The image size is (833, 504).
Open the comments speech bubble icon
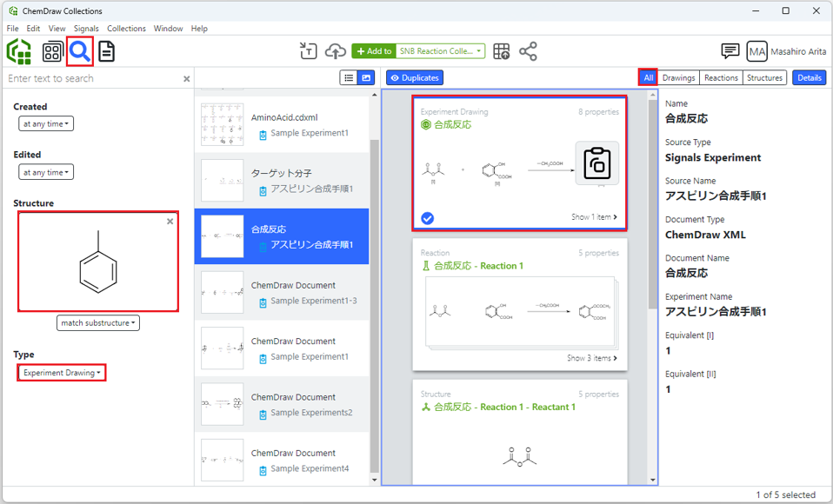(x=730, y=51)
